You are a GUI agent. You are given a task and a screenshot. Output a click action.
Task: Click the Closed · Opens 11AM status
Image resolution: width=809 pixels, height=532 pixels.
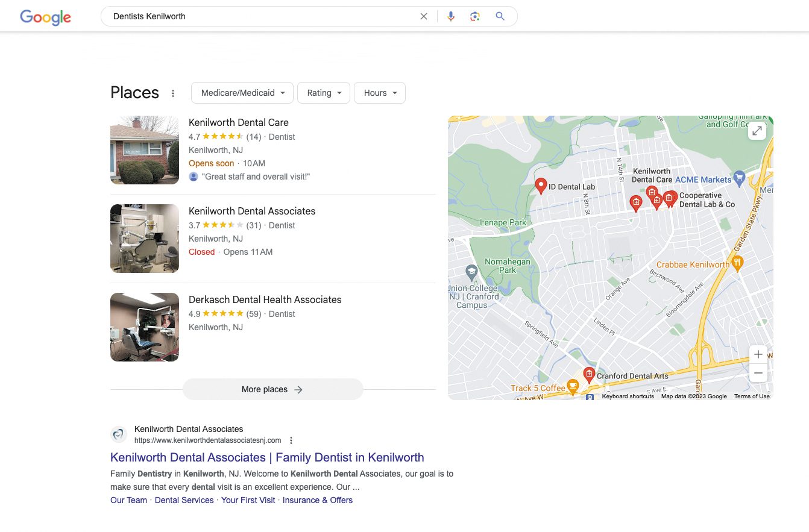231,252
